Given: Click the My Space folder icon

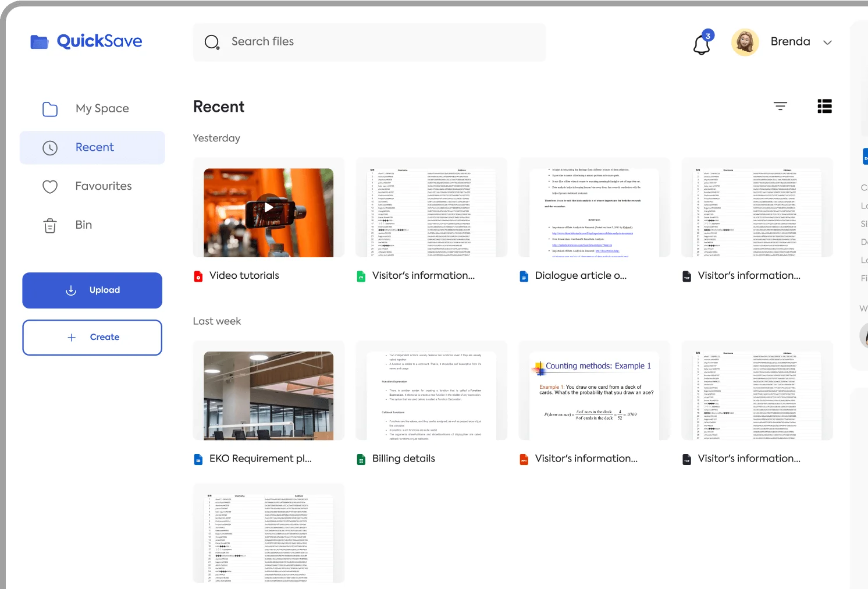Looking at the screenshot, I should click(50, 109).
